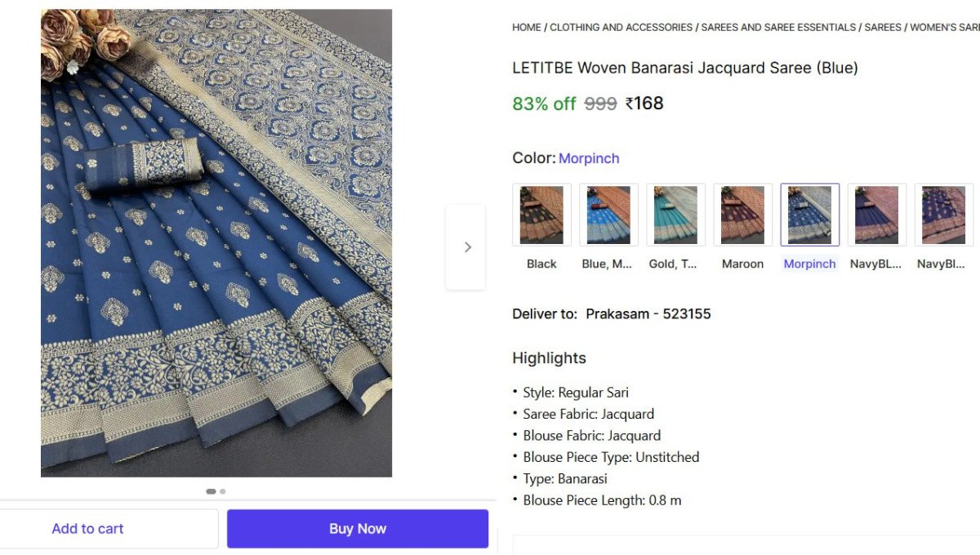Click the Morpinch color name label
980x555 pixels.
pos(589,158)
